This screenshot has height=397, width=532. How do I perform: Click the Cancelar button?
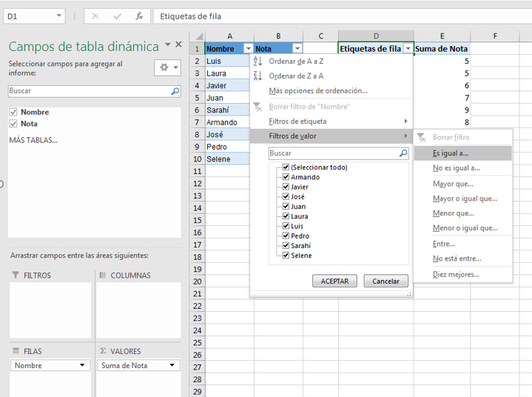[x=385, y=281]
